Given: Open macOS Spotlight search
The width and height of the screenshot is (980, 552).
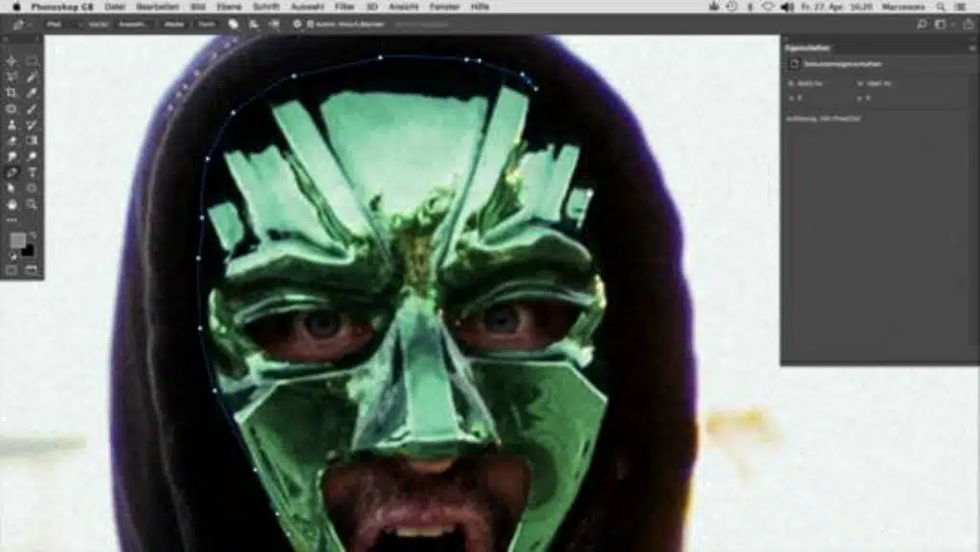Looking at the screenshot, I should (941, 7).
